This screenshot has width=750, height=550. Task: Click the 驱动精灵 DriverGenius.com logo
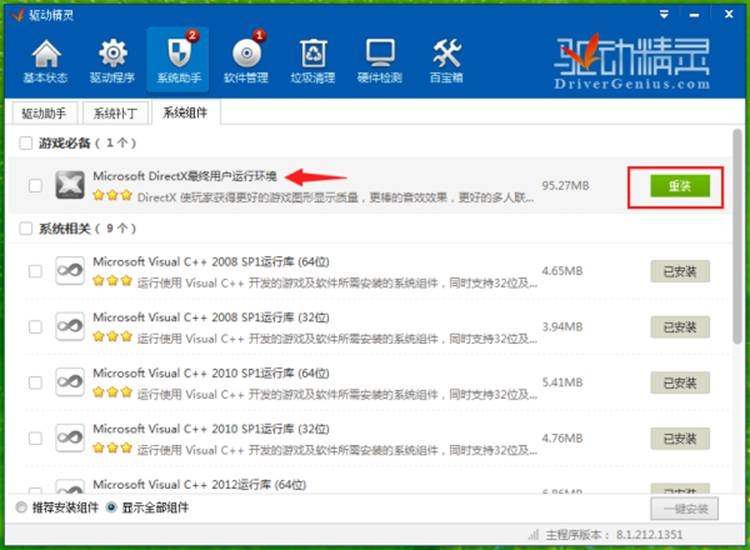631,61
